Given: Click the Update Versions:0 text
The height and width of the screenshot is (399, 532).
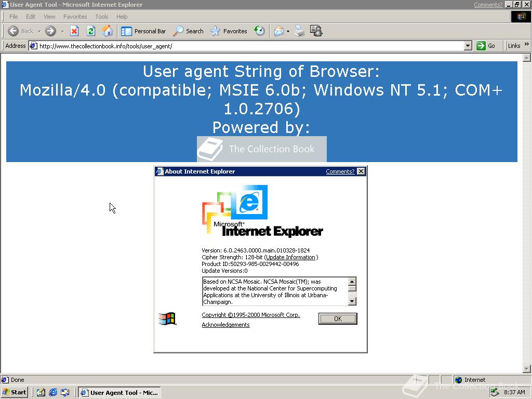Looking at the screenshot, I should point(224,271).
